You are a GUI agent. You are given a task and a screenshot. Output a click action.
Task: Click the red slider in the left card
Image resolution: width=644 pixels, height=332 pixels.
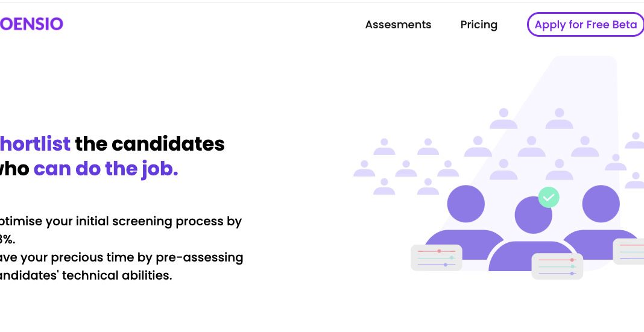436,251
